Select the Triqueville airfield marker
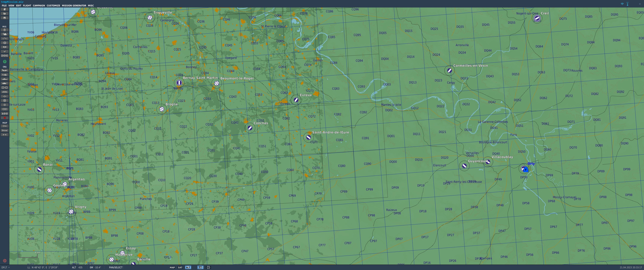Image resolution: width=644 pixels, height=270 pixels. 150,18
